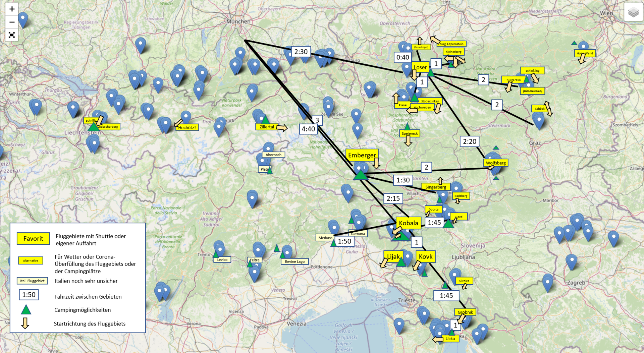644x353 pixels.
Task: Click the yellow Loser site label
Action: [420, 67]
